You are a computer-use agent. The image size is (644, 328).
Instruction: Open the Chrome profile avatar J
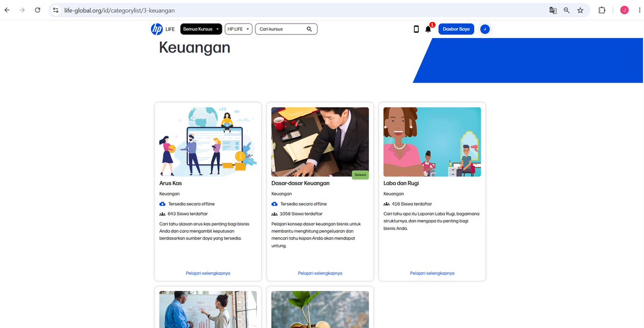point(624,10)
